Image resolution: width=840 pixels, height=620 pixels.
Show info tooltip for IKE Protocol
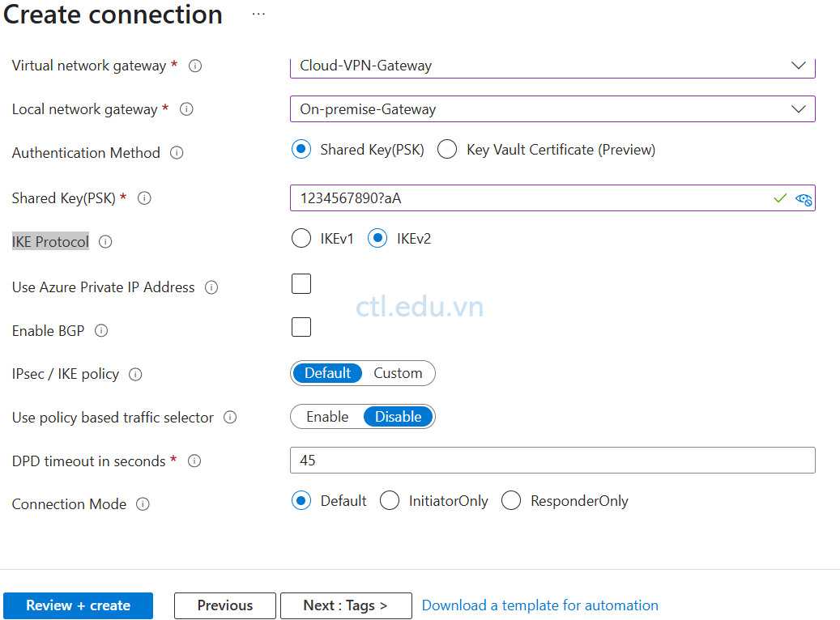[105, 242]
